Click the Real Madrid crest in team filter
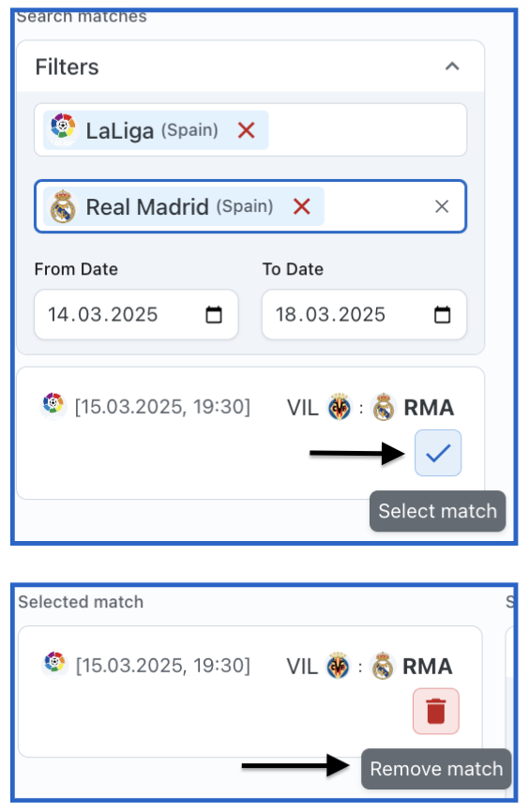 (63, 206)
